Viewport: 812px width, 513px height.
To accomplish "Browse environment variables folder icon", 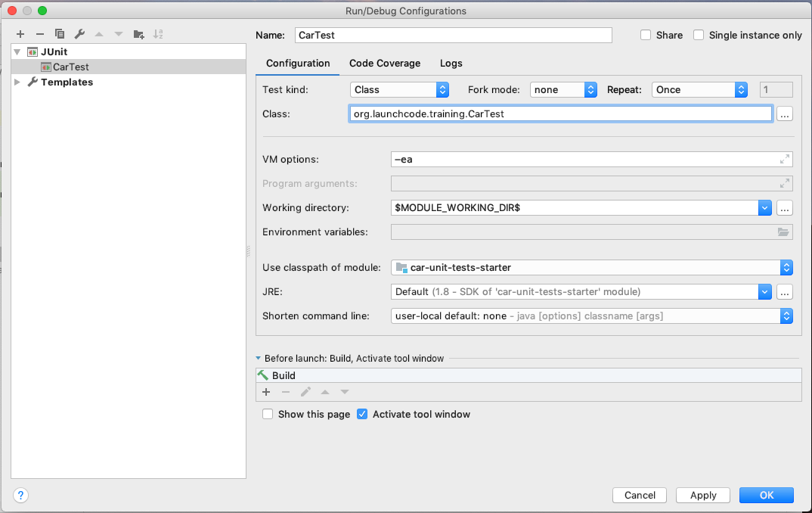I will click(x=783, y=232).
